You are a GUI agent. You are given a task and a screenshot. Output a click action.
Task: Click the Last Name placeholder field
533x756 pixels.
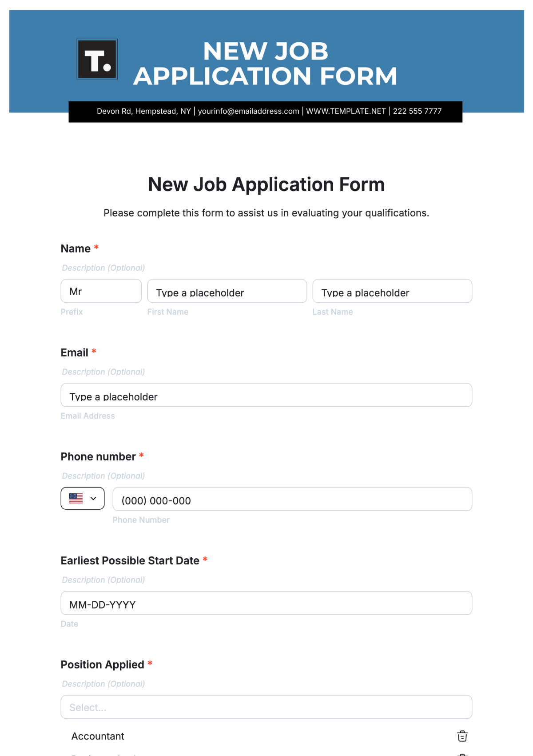click(392, 292)
